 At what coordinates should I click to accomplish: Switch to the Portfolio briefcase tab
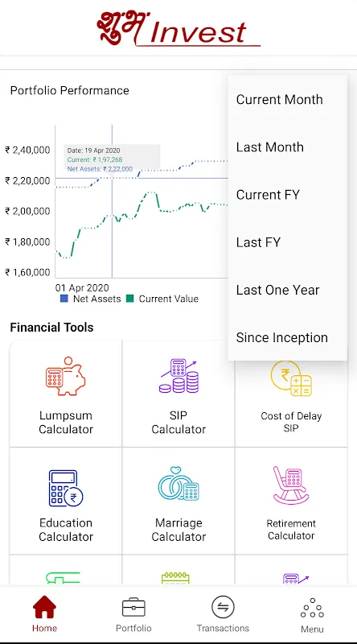point(133,614)
